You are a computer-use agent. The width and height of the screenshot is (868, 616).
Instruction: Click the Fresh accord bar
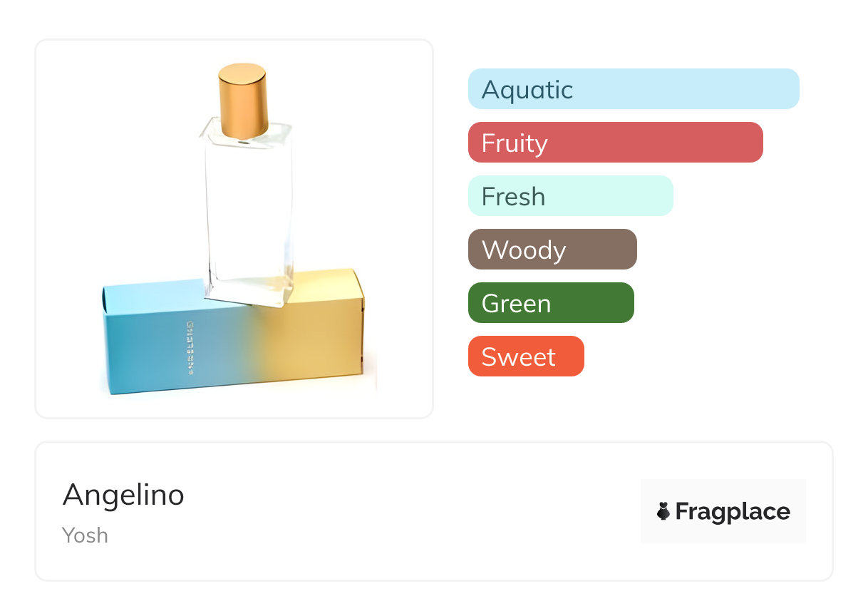click(x=570, y=196)
